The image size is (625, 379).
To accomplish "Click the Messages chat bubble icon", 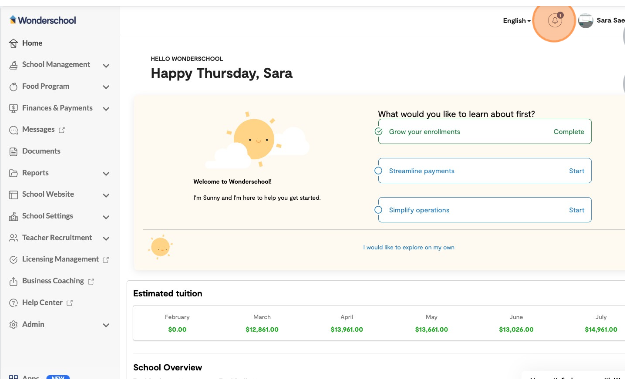I will click(13, 130).
